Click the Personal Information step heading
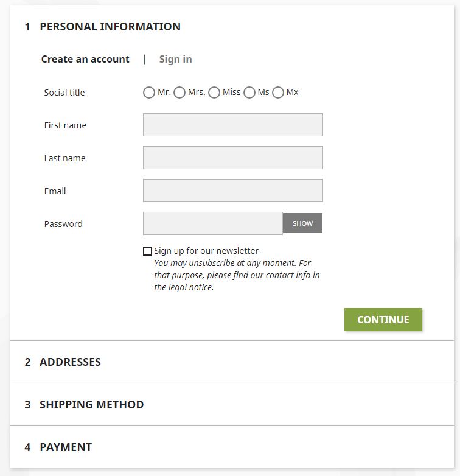 point(110,26)
